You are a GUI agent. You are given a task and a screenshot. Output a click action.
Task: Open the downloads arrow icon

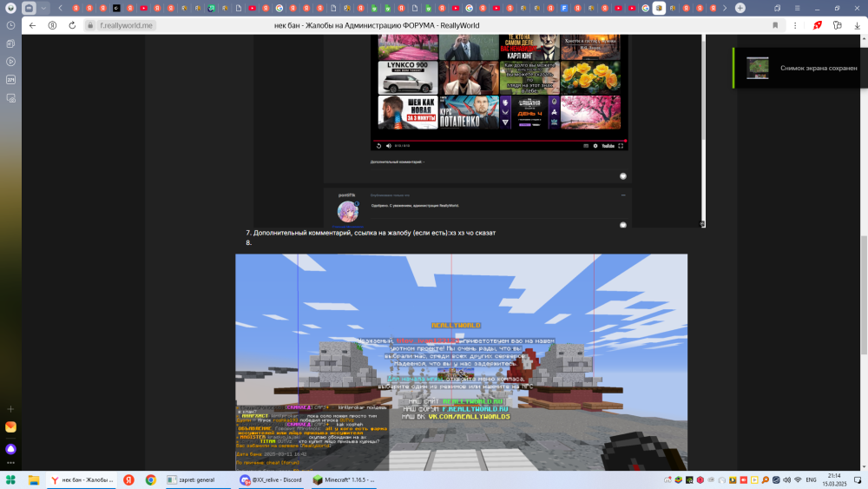pos(857,25)
